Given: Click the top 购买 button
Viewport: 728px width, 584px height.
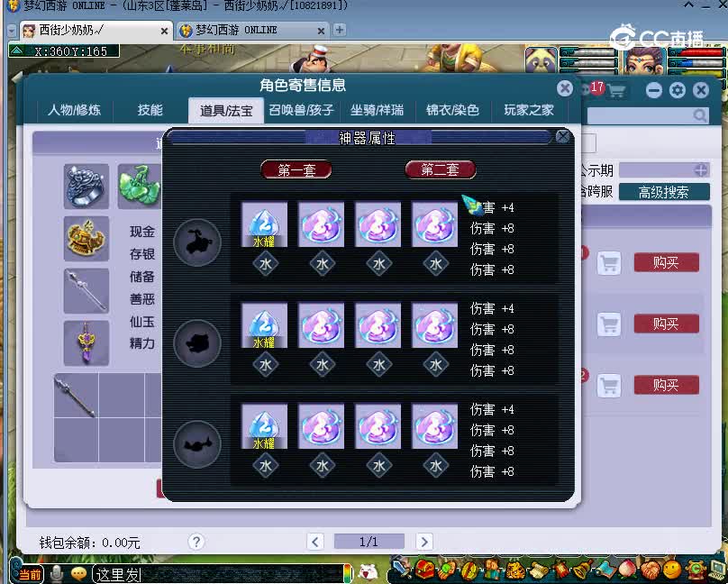Looking at the screenshot, I should tap(666, 262).
